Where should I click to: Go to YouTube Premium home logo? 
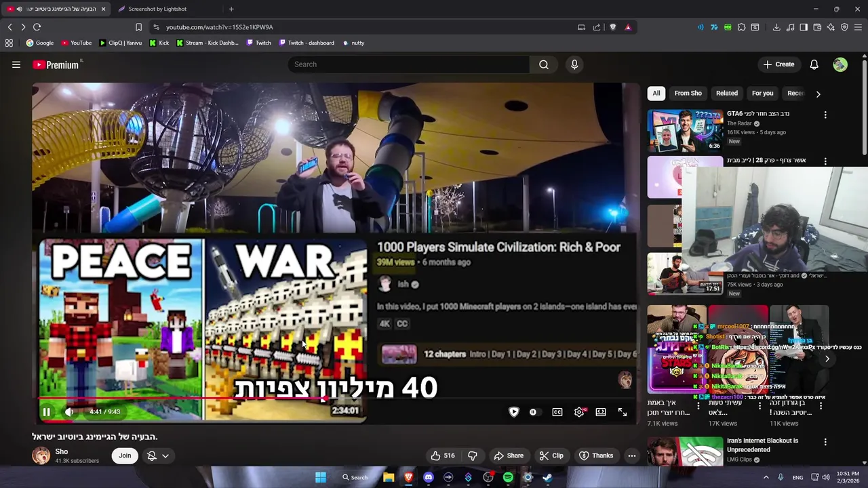point(57,64)
